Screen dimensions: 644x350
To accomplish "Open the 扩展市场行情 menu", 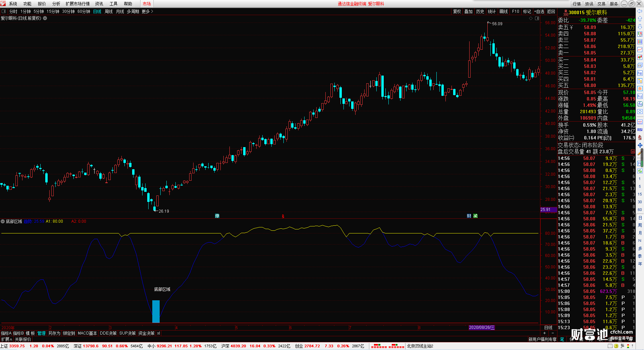I will pos(78,4).
